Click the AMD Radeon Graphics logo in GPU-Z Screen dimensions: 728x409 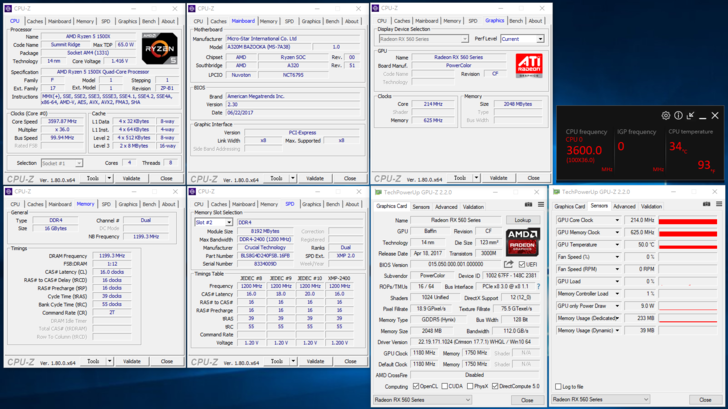tap(522, 241)
